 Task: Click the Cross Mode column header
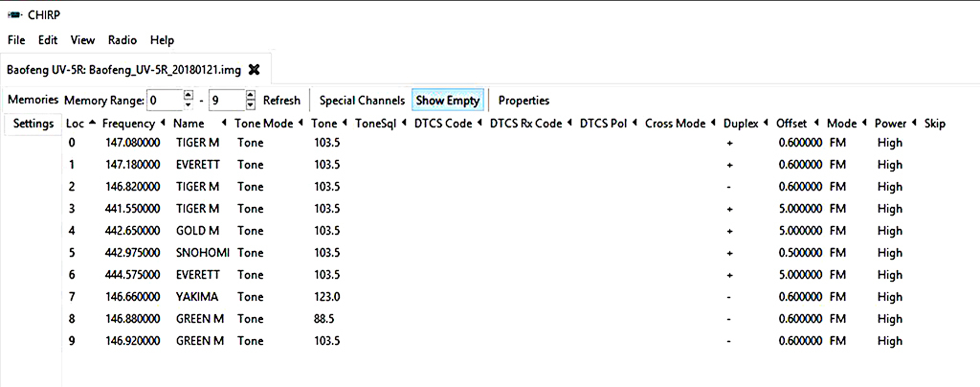[680, 124]
